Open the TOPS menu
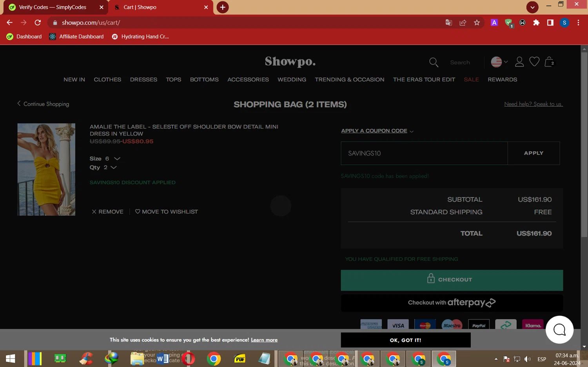This screenshot has height=367, width=588. (173, 80)
